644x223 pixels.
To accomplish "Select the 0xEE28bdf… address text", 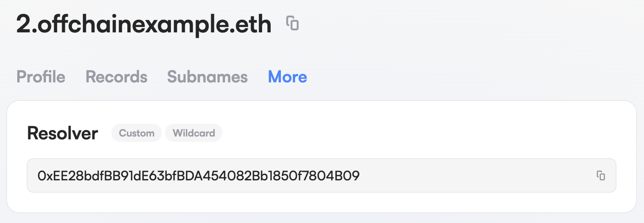I will 198,176.
